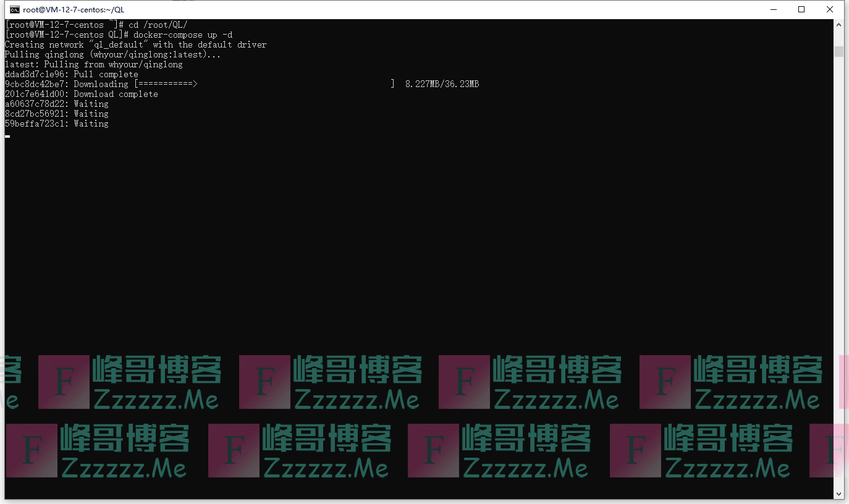Click the 9cbc8dc42be7 download progress bar

264,84
